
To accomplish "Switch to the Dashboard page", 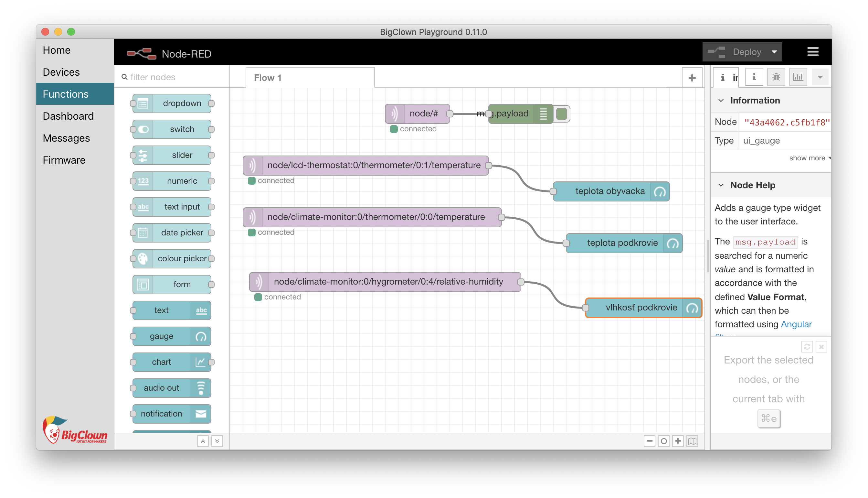I will click(68, 116).
